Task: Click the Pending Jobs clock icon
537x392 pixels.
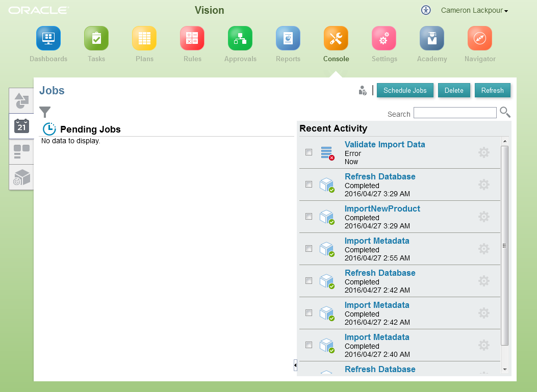Action: point(49,129)
